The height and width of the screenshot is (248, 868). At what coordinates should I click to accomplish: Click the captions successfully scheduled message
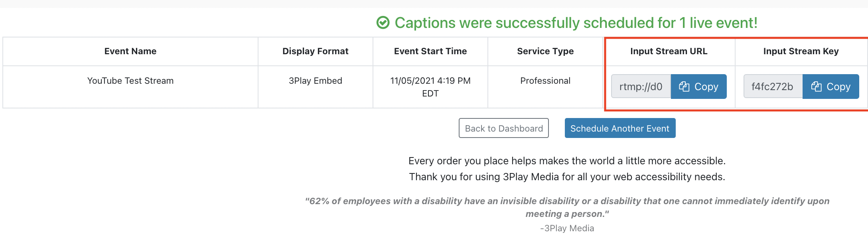tap(576, 23)
